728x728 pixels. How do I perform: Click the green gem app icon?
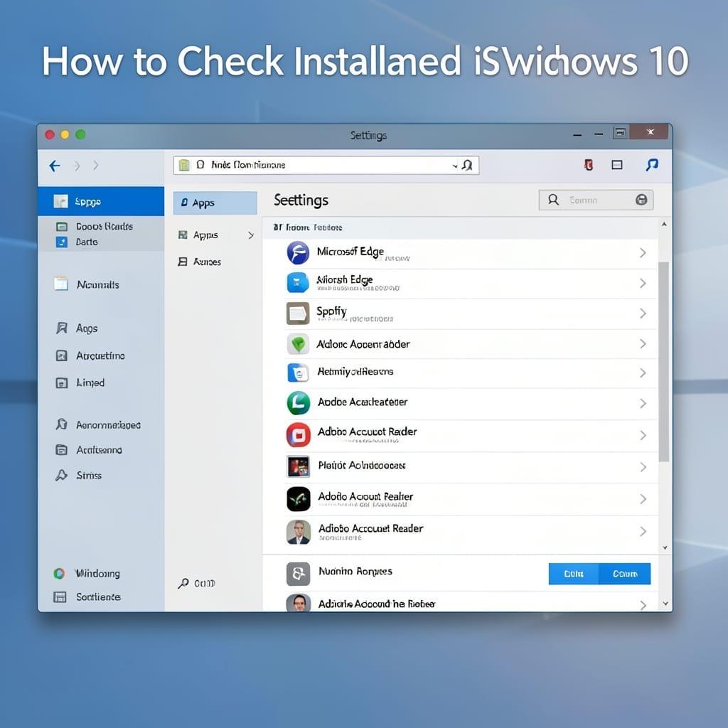(298, 344)
